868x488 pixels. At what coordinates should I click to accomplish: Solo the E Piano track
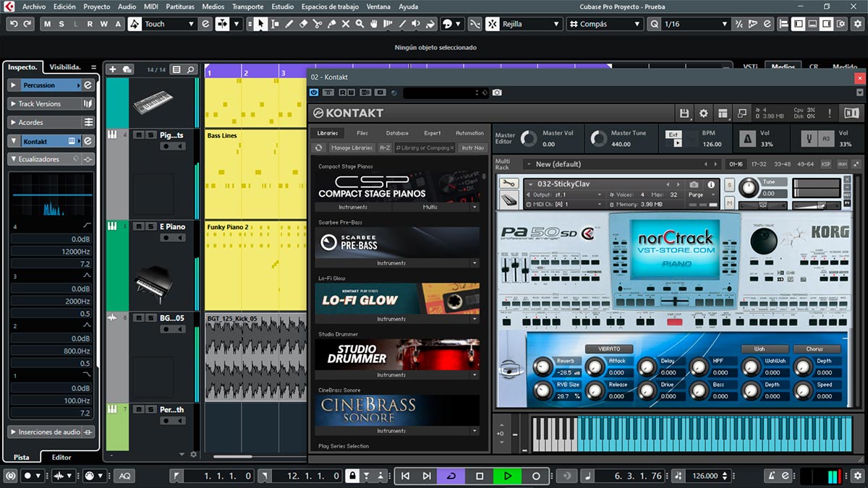(x=150, y=226)
